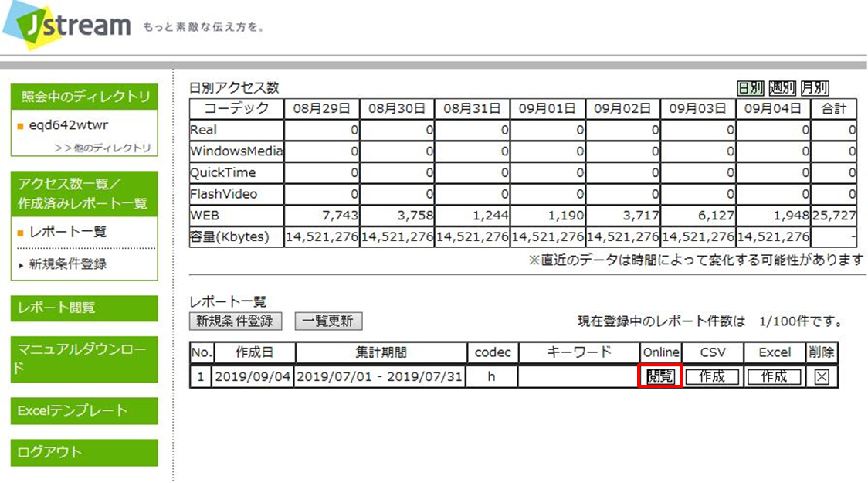This screenshot has height=483, width=868.
Task: Click WEB value 3,717 for 09月02日
Action: pos(641,216)
